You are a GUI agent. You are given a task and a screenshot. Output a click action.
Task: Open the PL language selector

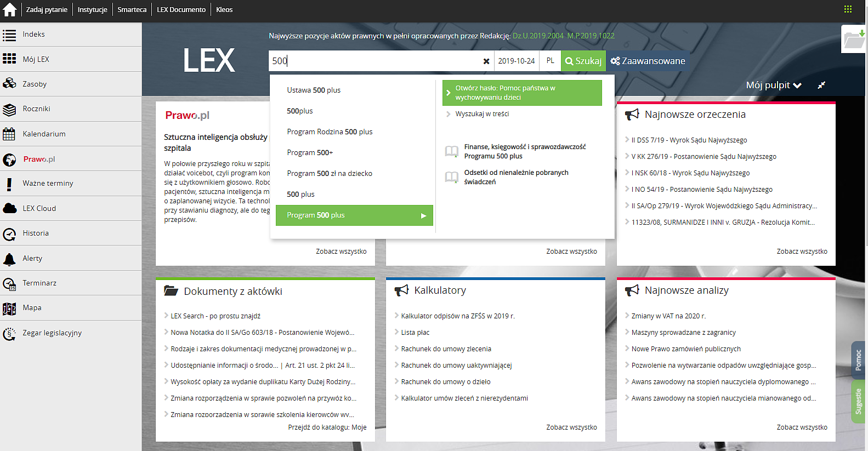point(550,61)
